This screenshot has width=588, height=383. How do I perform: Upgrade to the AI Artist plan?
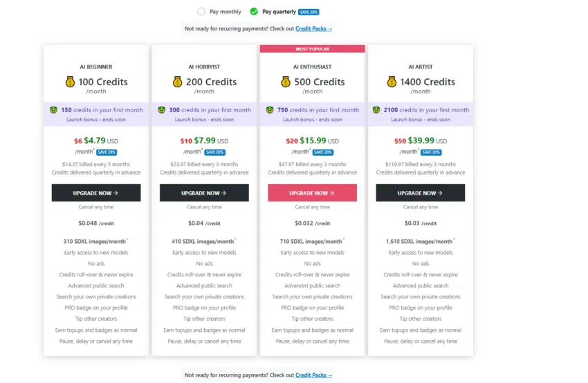coord(420,193)
